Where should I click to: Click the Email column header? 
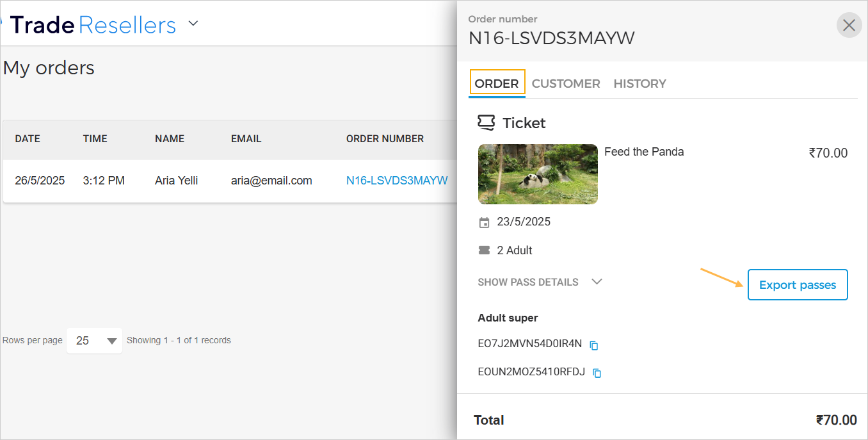click(246, 139)
